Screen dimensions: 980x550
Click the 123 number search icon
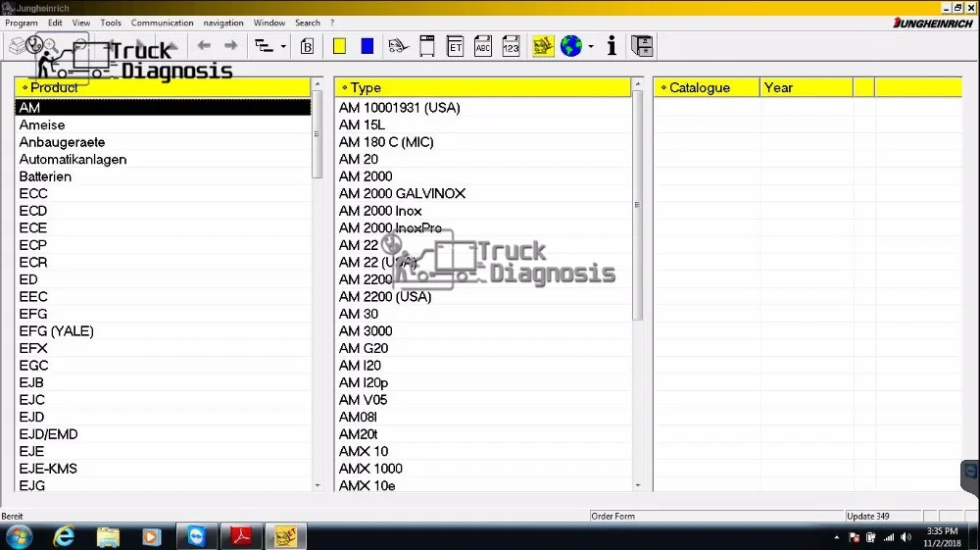click(512, 46)
